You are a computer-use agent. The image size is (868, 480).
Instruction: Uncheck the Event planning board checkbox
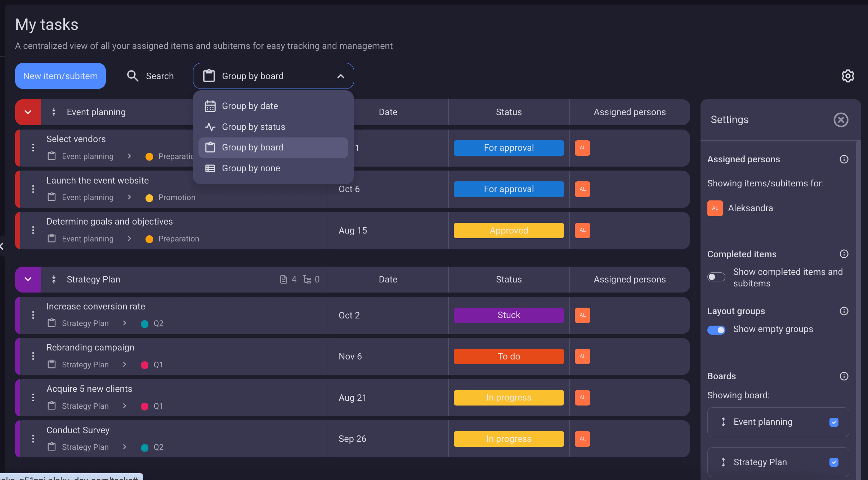[834, 422]
